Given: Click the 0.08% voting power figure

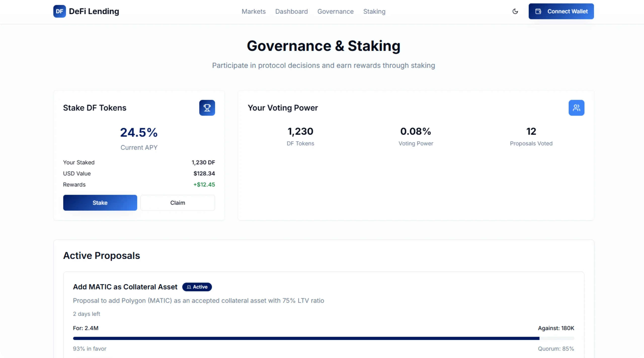Looking at the screenshot, I should tap(415, 131).
